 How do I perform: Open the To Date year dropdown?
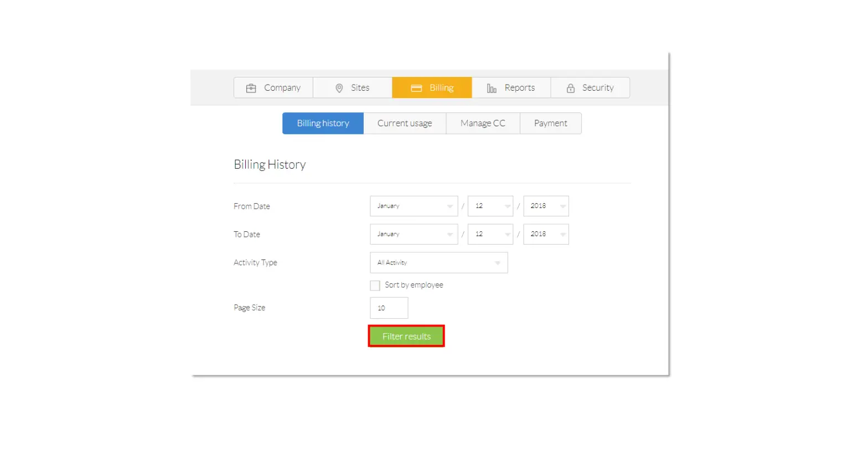pyautogui.click(x=546, y=234)
